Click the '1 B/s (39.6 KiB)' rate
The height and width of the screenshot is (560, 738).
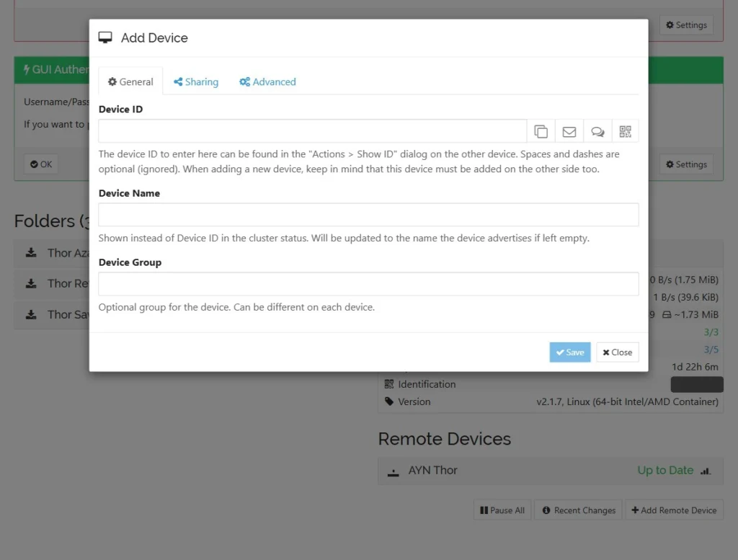point(685,298)
